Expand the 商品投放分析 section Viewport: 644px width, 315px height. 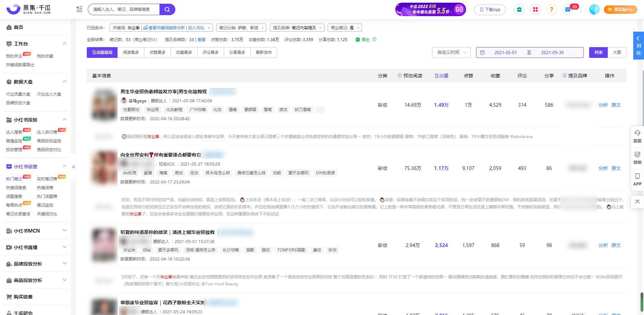65,280
